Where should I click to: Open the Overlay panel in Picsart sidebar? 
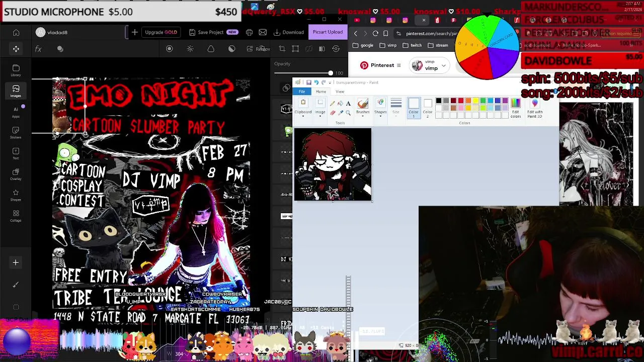click(x=16, y=174)
